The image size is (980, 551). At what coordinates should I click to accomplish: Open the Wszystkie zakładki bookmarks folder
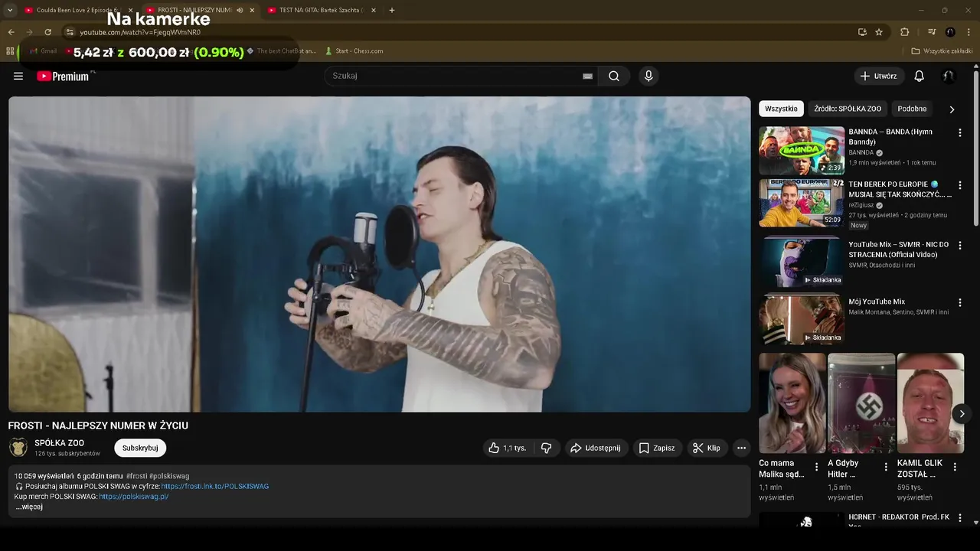tap(942, 51)
